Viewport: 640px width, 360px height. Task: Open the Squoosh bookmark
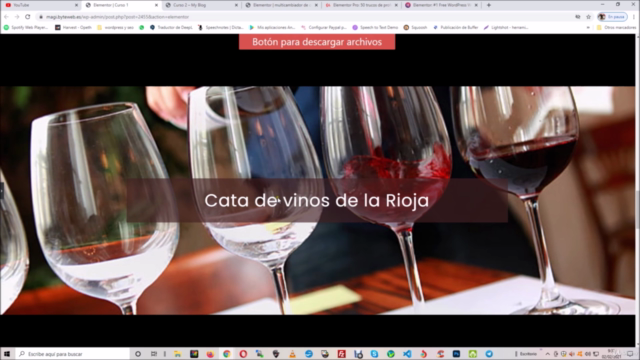point(415,27)
